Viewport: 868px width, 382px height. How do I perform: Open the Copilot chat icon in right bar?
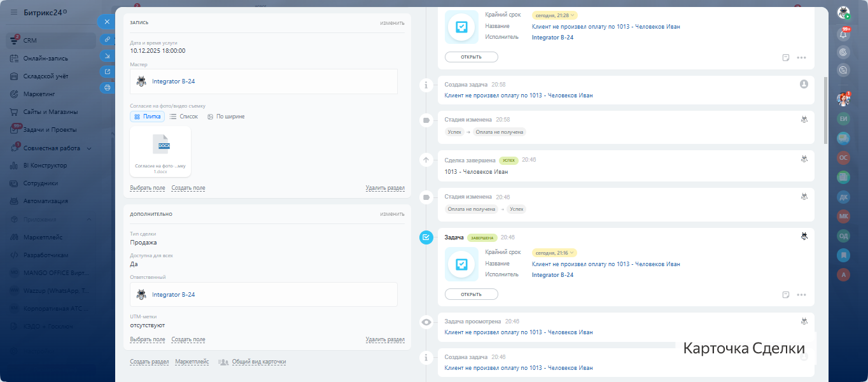click(x=844, y=52)
